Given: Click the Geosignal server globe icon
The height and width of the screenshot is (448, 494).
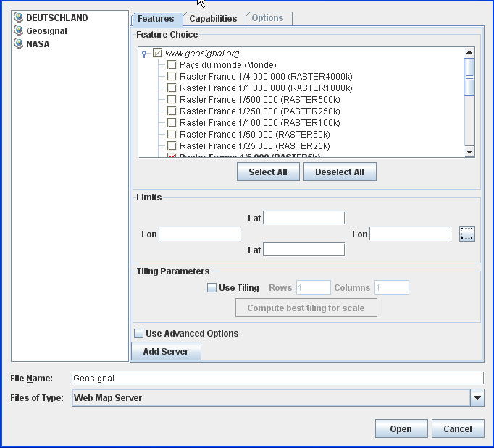Looking at the screenshot, I should coord(19,31).
